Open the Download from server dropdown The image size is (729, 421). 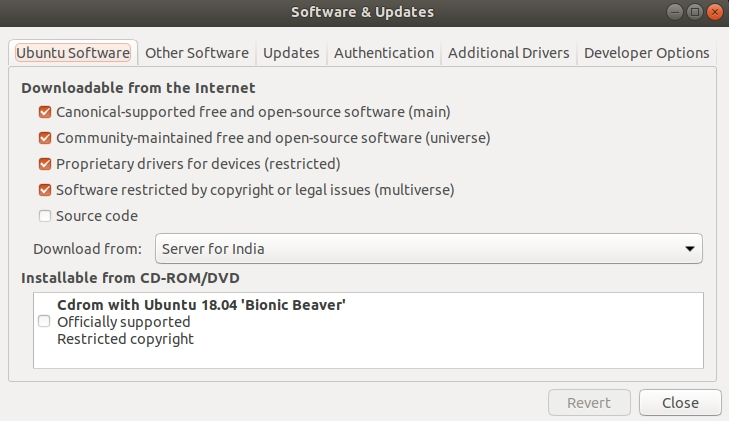coord(428,249)
